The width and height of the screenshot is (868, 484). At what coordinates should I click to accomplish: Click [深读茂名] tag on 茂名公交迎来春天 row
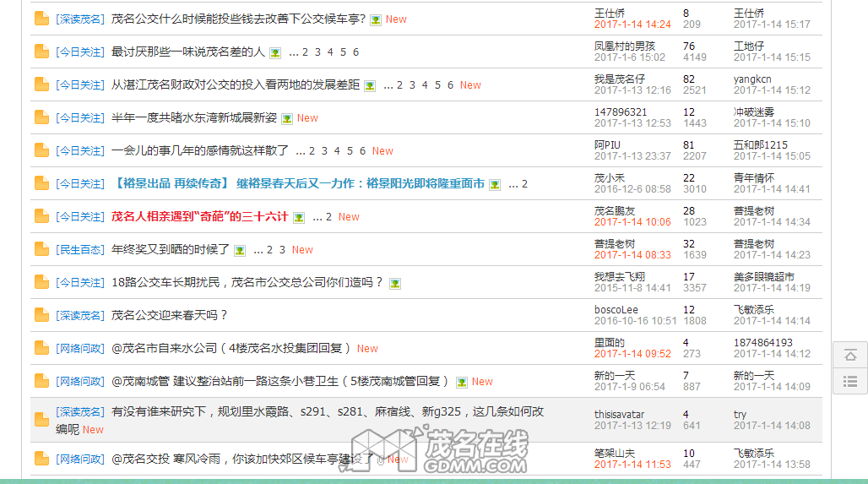pyautogui.click(x=80, y=315)
